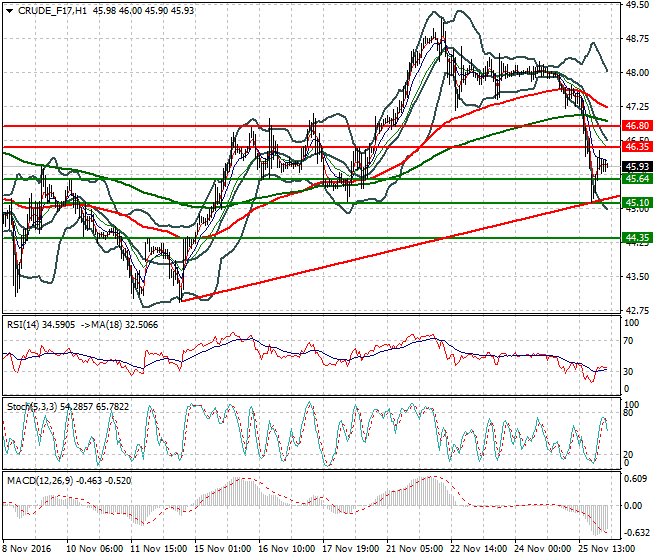
Task: Select the 8 Nov 2016 date label
Action: [27, 549]
